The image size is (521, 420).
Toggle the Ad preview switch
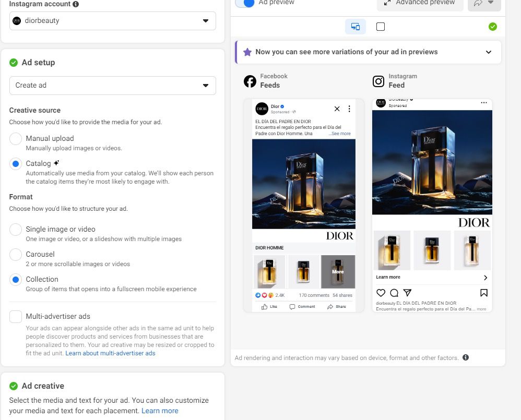(245, 3)
